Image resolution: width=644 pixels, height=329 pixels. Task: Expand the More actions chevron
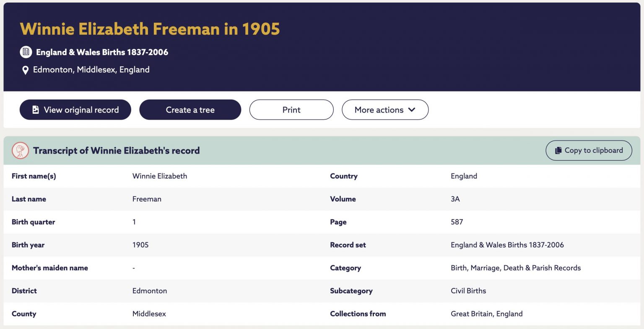pos(412,110)
